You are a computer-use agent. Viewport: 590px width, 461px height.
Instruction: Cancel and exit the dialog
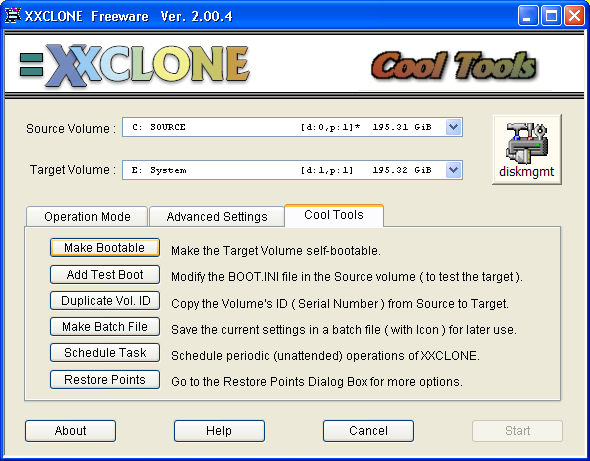point(368,431)
